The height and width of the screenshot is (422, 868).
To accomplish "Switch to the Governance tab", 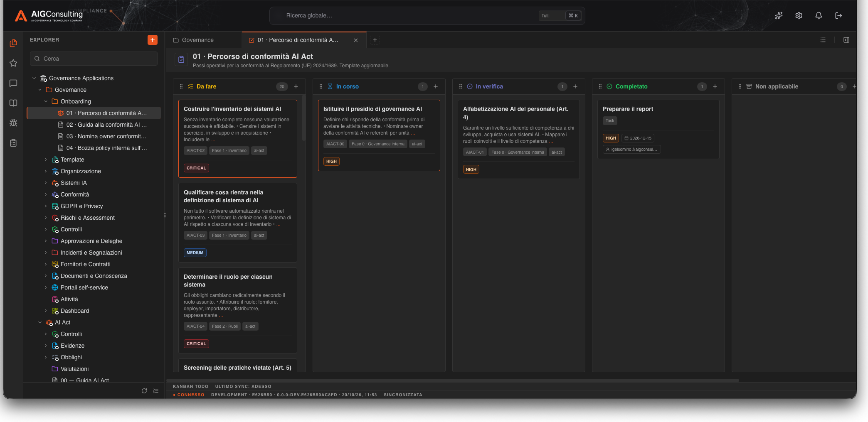I will [204, 40].
